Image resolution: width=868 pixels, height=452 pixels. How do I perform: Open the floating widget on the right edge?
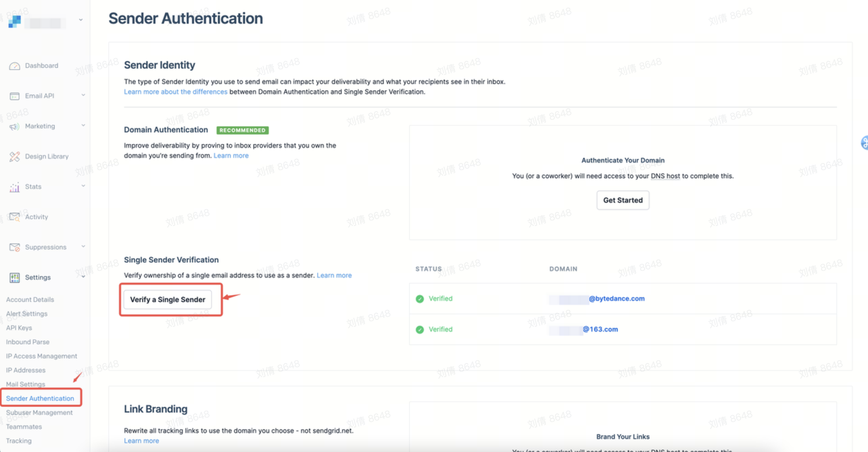(x=864, y=142)
